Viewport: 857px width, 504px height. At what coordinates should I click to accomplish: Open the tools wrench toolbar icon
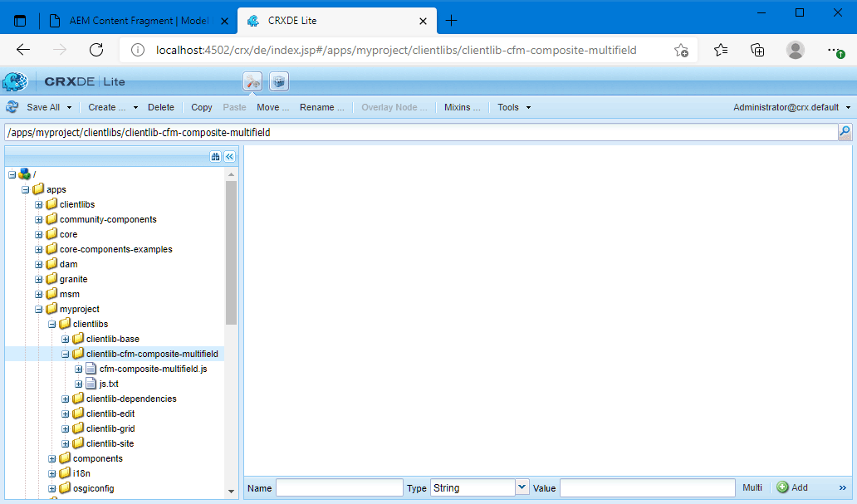click(252, 82)
